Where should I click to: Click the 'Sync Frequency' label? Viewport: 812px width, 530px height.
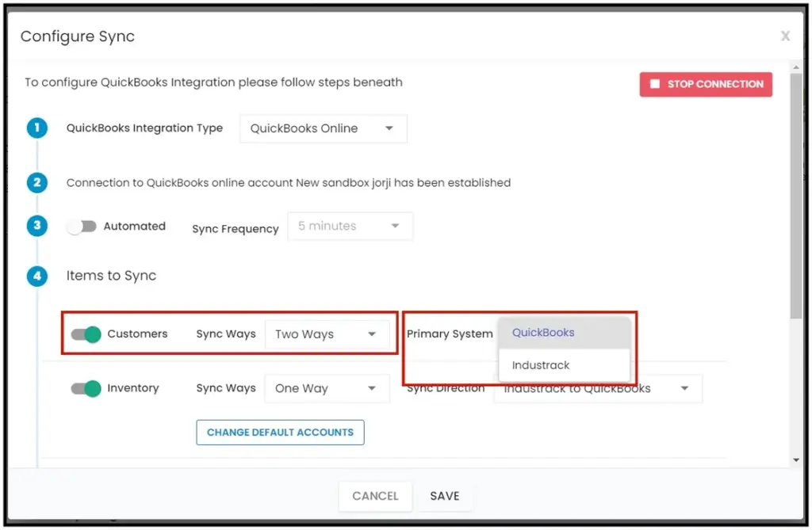pyautogui.click(x=235, y=229)
